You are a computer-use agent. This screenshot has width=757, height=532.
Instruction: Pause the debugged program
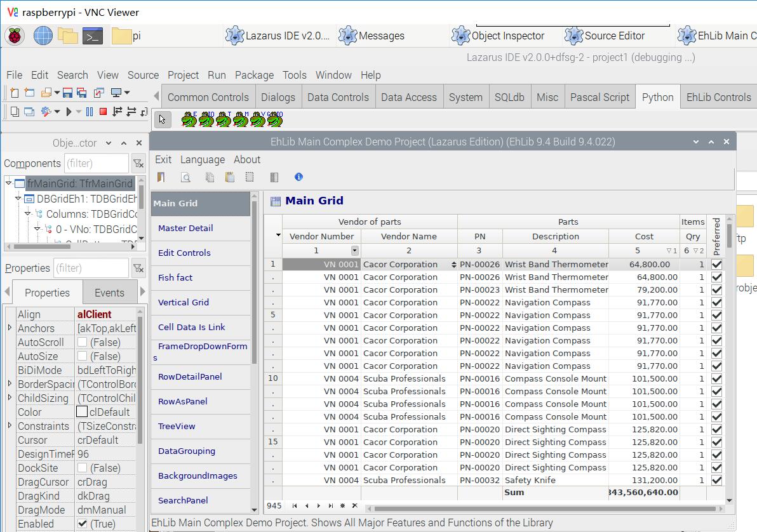pos(90,112)
